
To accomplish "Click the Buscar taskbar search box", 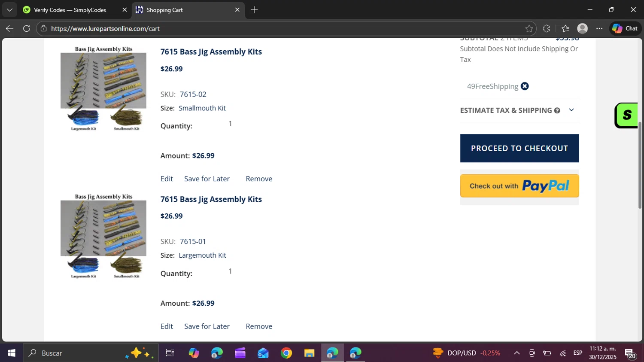I will pyautogui.click(x=91, y=353).
